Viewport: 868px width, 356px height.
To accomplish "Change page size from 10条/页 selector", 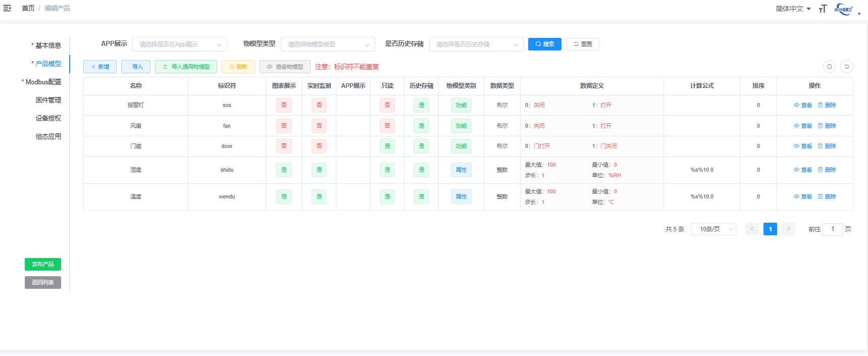I will pos(713,229).
